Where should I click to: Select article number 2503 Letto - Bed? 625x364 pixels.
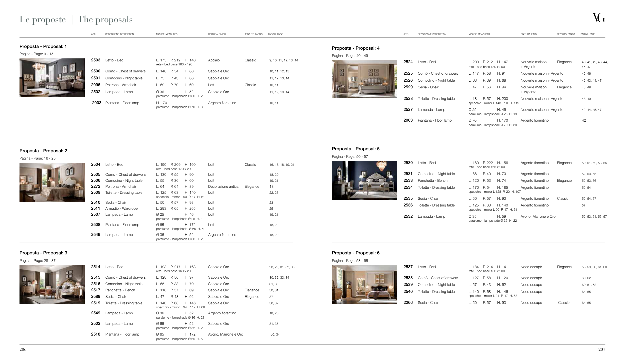pos(95,60)
